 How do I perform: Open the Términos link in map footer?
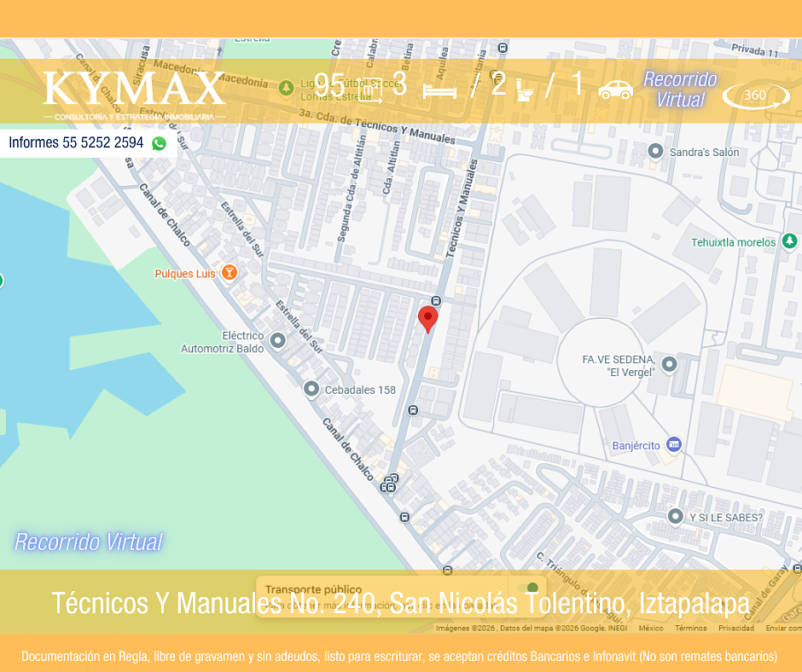pyautogui.click(x=690, y=628)
